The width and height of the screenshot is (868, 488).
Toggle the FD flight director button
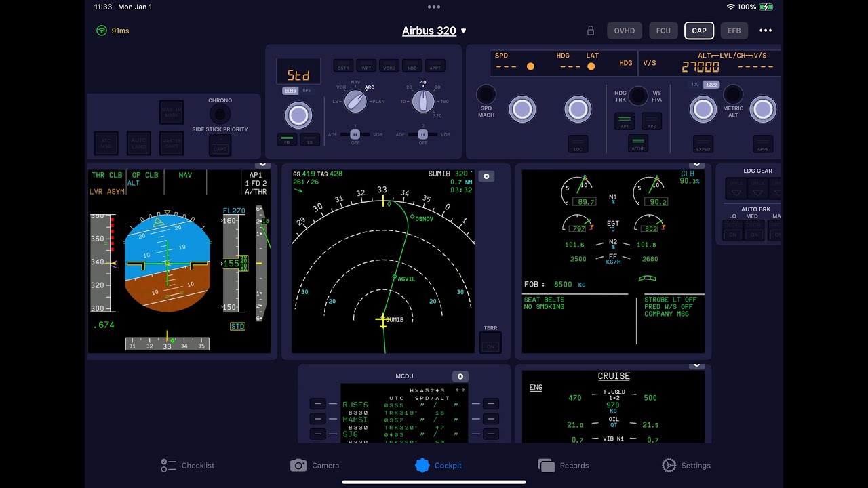click(x=287, y=139)
